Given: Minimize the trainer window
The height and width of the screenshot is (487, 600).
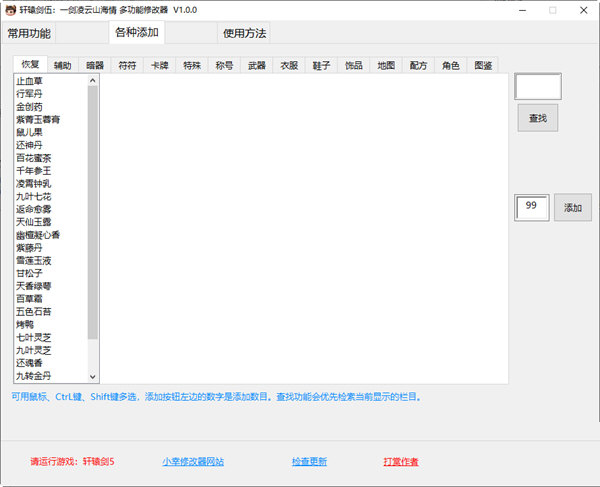Looking at the screenshot, I should (523, 10).
